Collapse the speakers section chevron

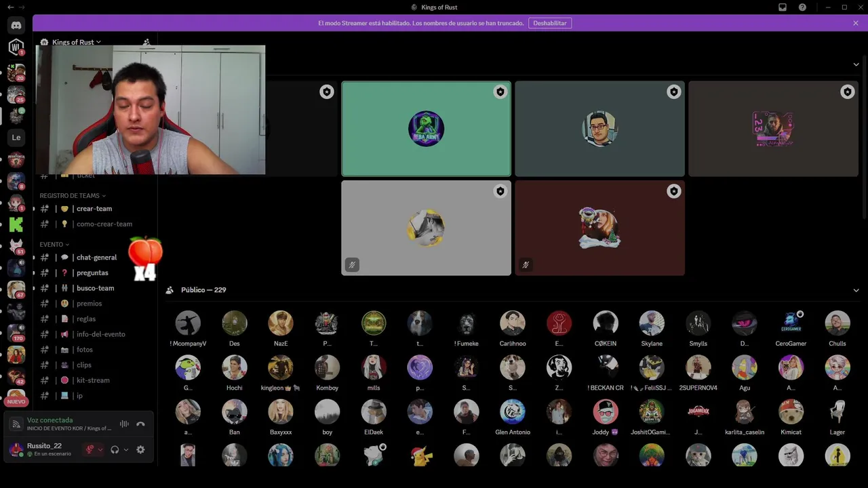(x=856, y=64)
